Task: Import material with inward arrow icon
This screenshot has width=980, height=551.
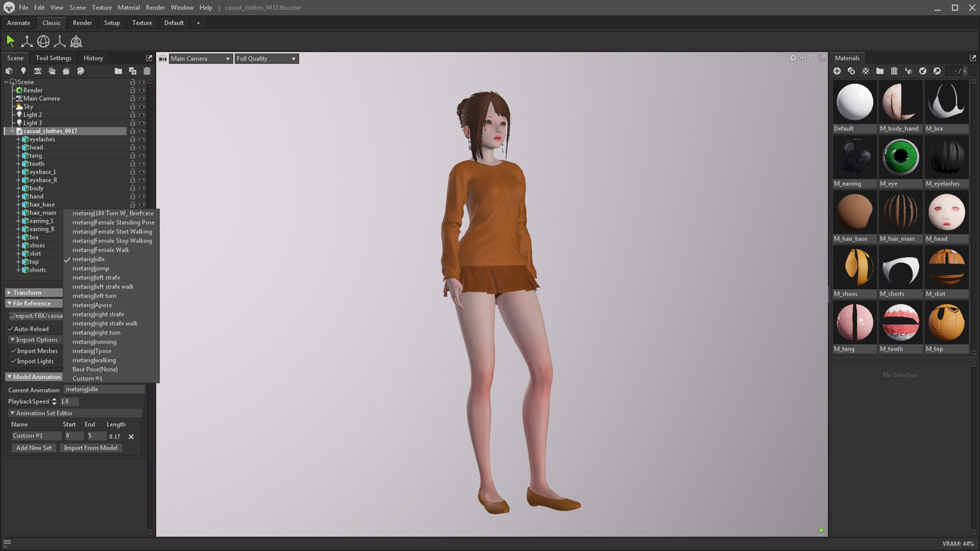Action: (x=923, y=71)
